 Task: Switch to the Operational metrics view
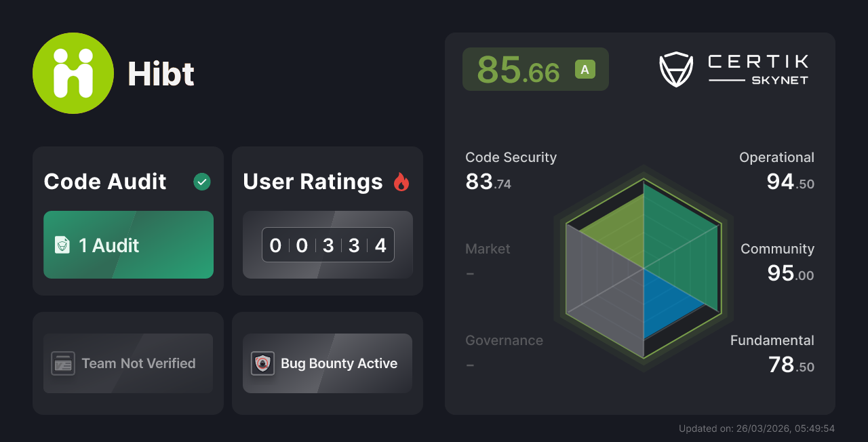point(776,157)
